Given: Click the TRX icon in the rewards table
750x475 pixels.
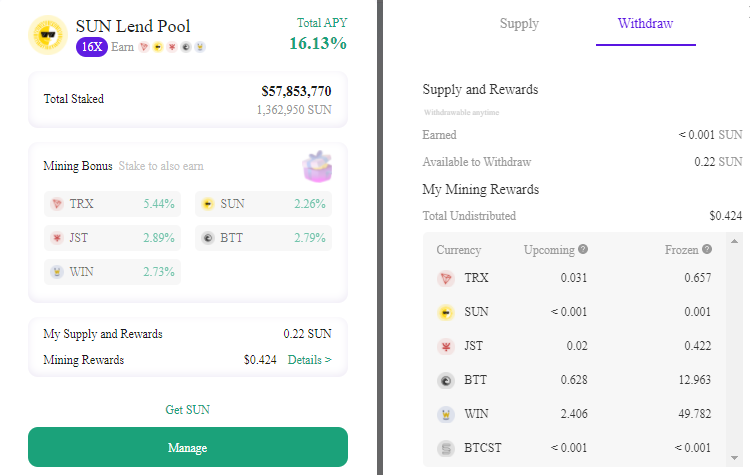Looking at the screenshot, I should 446,278.
